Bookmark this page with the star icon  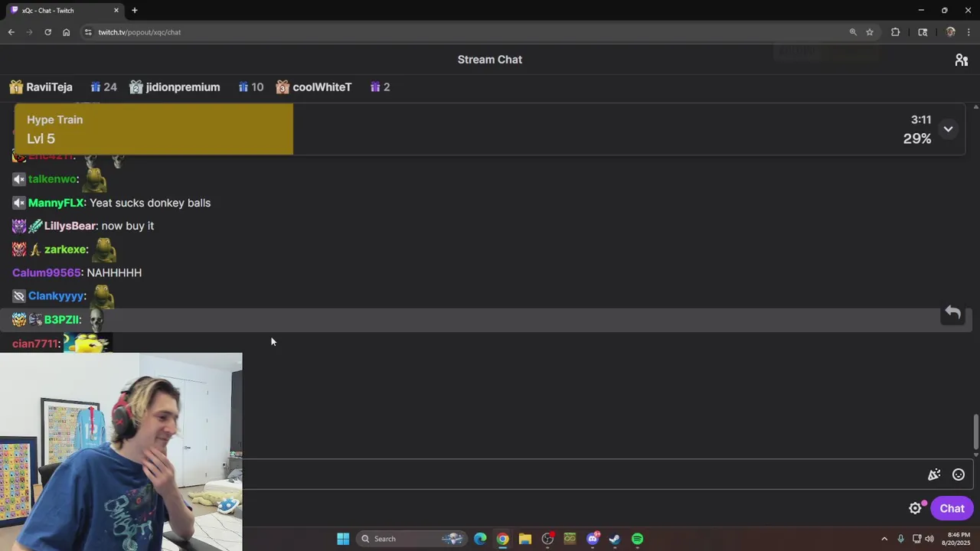[x=870, y=32]
